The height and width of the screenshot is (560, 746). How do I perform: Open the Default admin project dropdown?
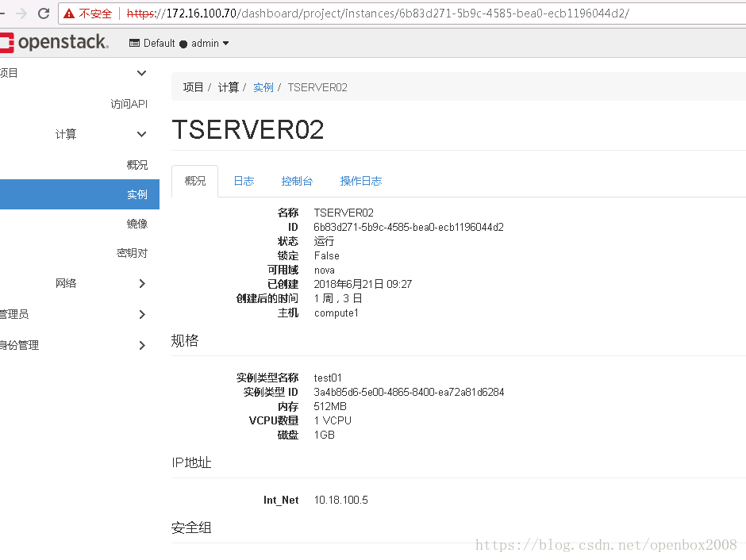179,44
